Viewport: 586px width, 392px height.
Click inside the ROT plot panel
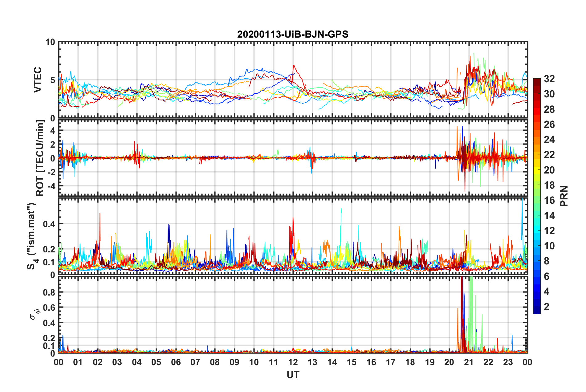(x=293, y=158)
